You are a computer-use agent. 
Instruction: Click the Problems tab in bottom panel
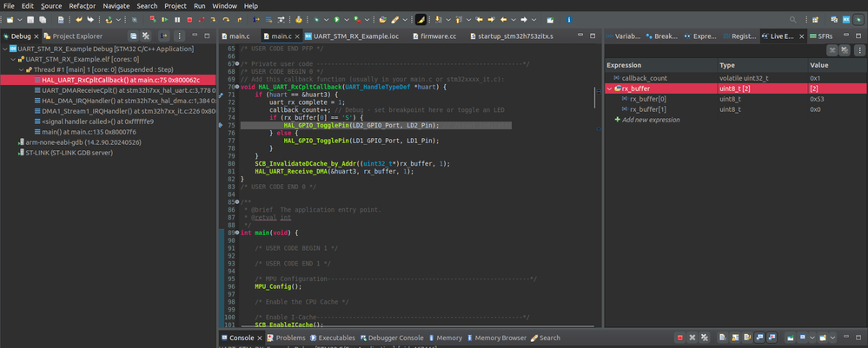[286, 338]
